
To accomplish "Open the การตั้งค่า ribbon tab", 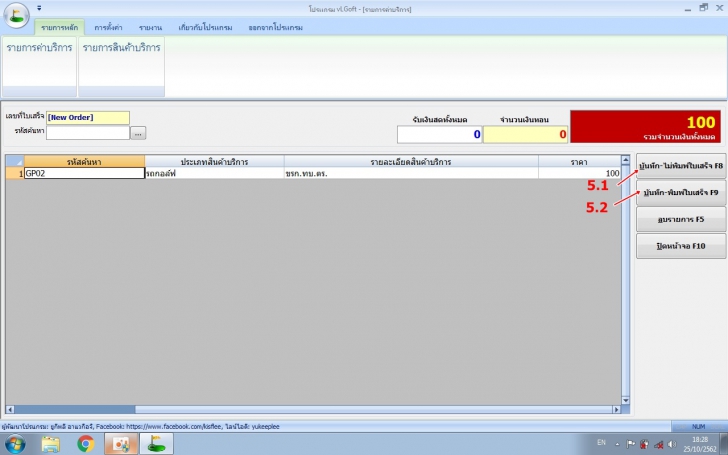I will point(108,27).
